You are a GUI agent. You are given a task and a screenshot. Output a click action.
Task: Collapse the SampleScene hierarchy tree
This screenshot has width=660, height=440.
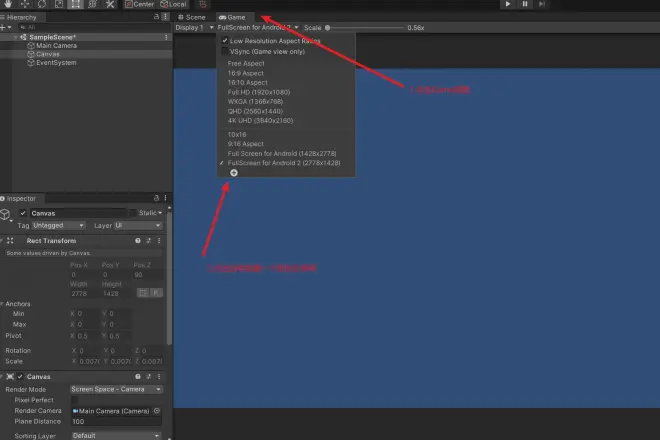[x=16, y=37]
